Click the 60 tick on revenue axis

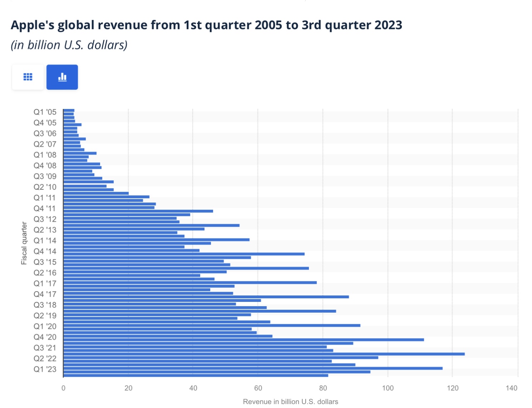click(x=258, y=388)
